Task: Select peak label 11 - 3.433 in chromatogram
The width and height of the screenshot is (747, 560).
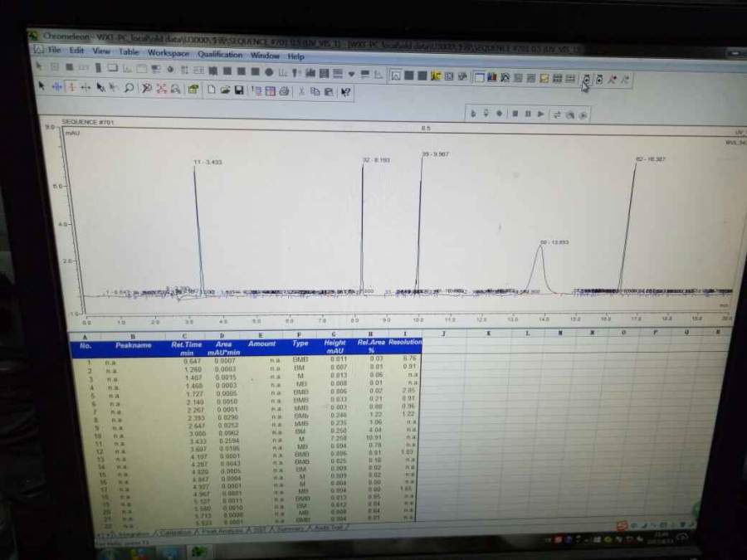Action: [207, 162]
